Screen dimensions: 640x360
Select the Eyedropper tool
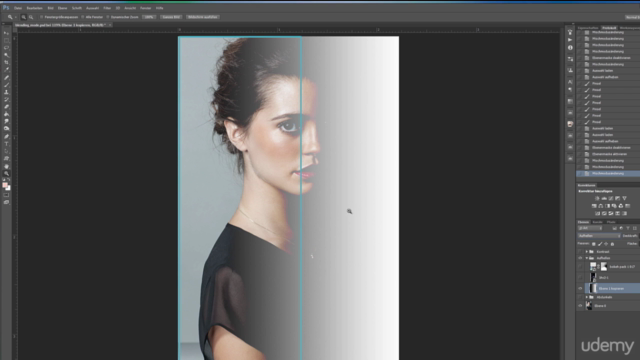[6, 69]
